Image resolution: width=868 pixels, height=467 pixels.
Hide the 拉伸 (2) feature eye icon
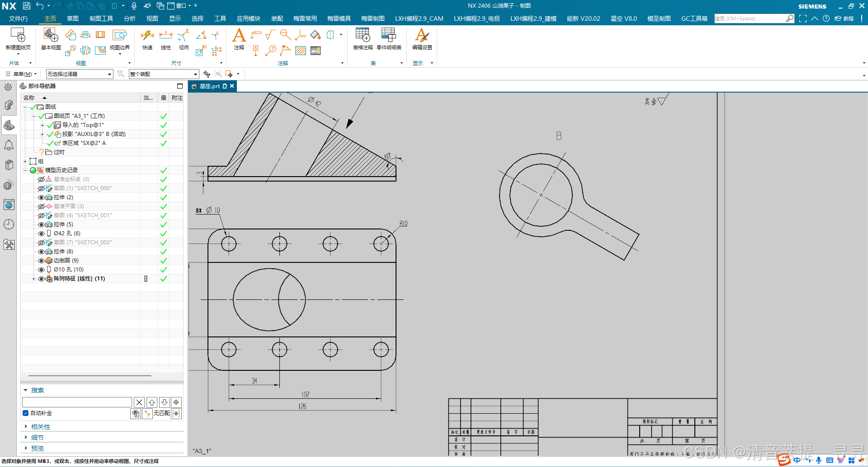coord(41,197)
